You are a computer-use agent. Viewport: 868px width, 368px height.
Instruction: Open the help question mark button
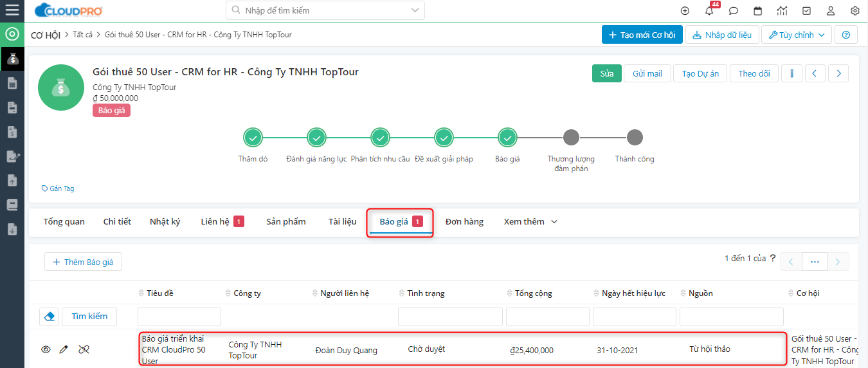[846, 35]
